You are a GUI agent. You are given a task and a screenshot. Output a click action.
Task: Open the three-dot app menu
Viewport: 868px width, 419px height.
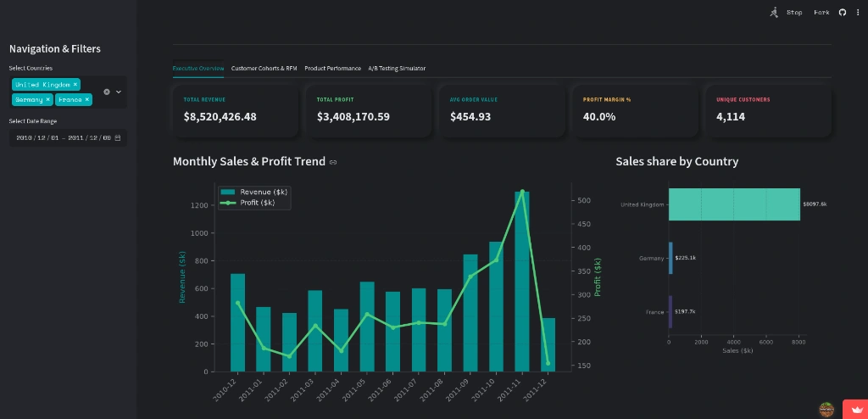pos(858,12)
